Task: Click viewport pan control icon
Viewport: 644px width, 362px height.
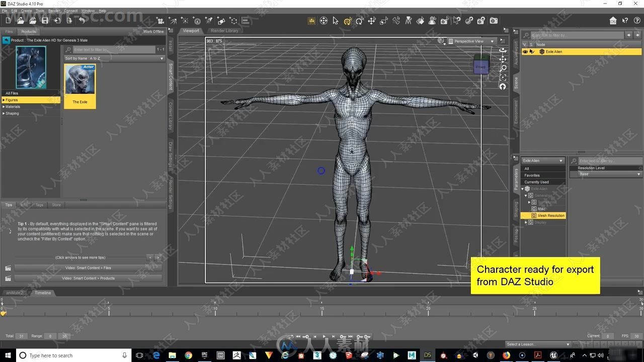Action: coord(503,59)
